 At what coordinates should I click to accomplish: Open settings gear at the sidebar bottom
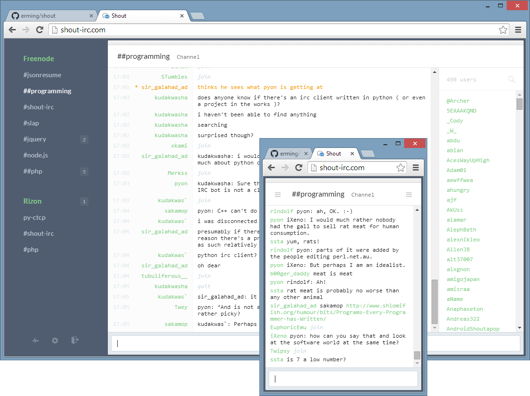(x=55, y=340)
